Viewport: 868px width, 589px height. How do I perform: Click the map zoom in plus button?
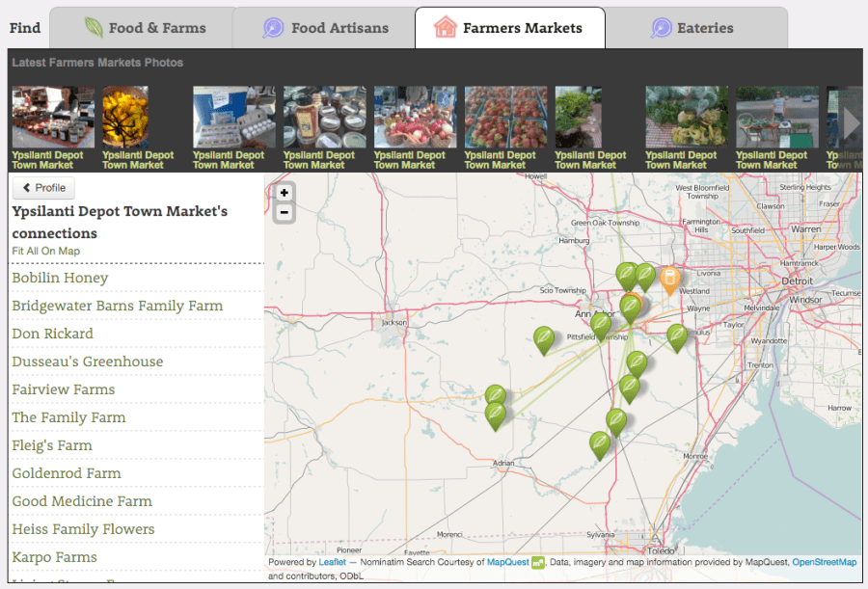point(284,193)
